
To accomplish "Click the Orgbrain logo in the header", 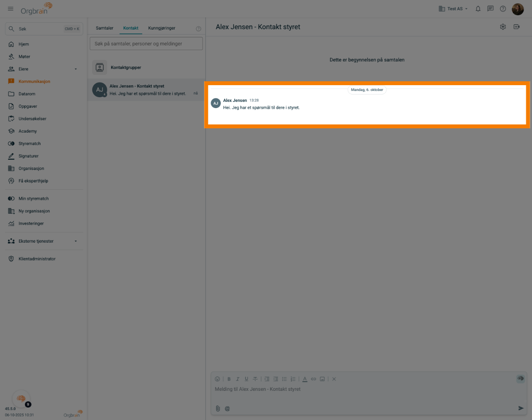I will [x=37, y=9].
